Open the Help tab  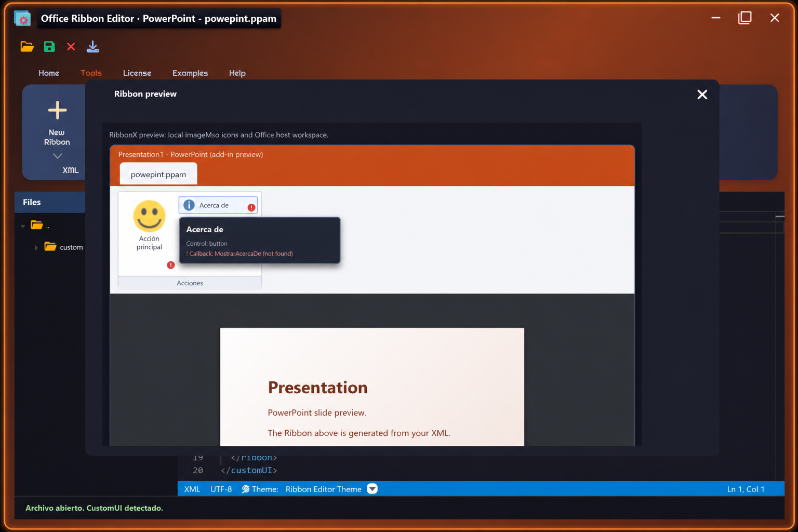[237, 73]
